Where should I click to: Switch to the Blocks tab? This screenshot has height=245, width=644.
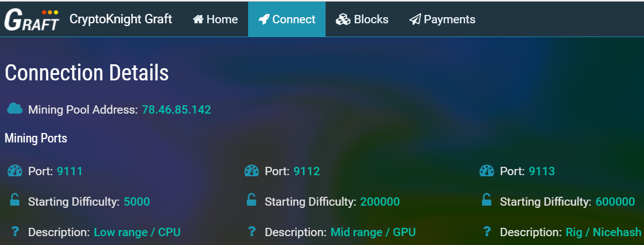[x=362, y=19]
